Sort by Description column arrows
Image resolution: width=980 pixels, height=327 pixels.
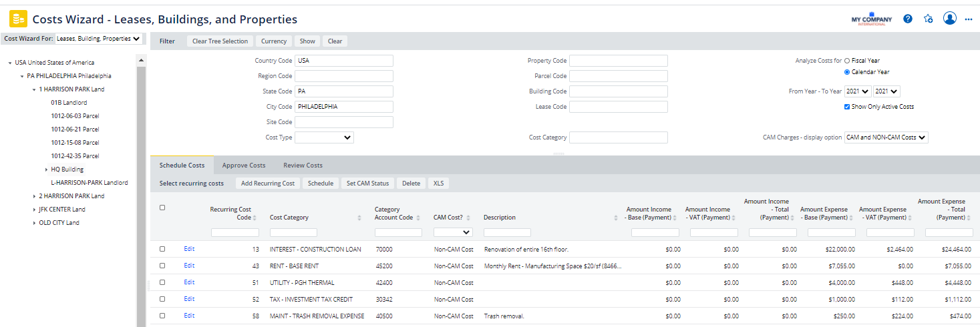point(616,218)
